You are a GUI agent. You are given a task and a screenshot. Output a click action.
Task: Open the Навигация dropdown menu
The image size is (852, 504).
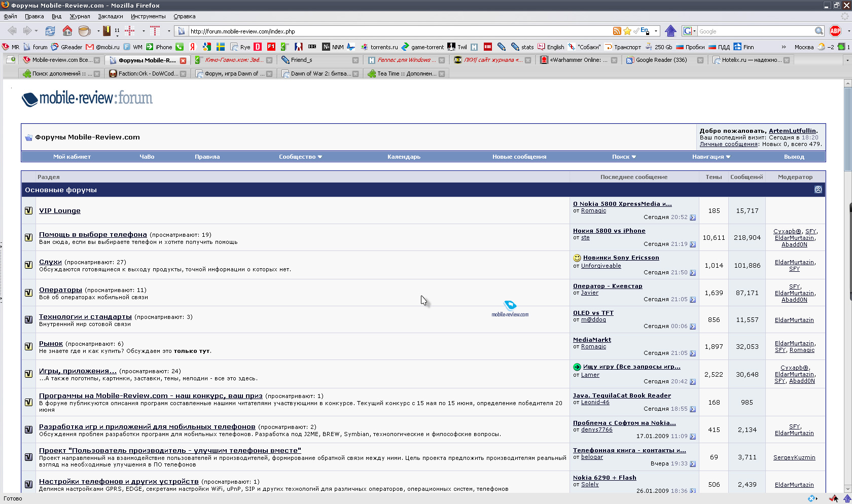click(711, 157)
